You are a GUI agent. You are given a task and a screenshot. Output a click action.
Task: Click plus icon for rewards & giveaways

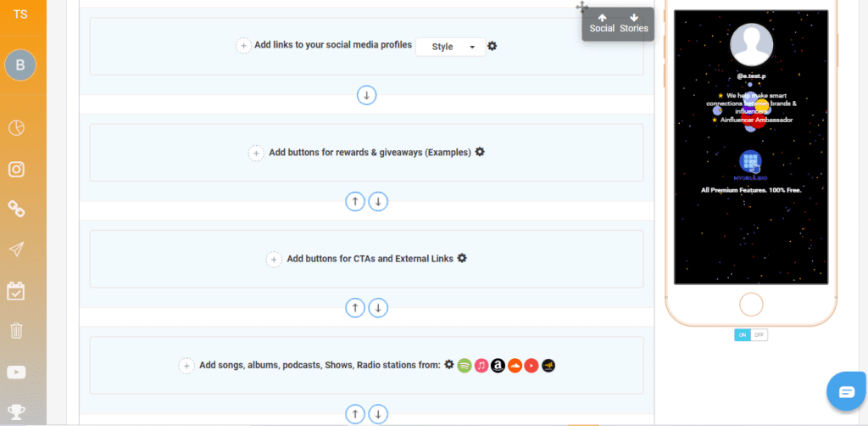click(x=256, y=153)
